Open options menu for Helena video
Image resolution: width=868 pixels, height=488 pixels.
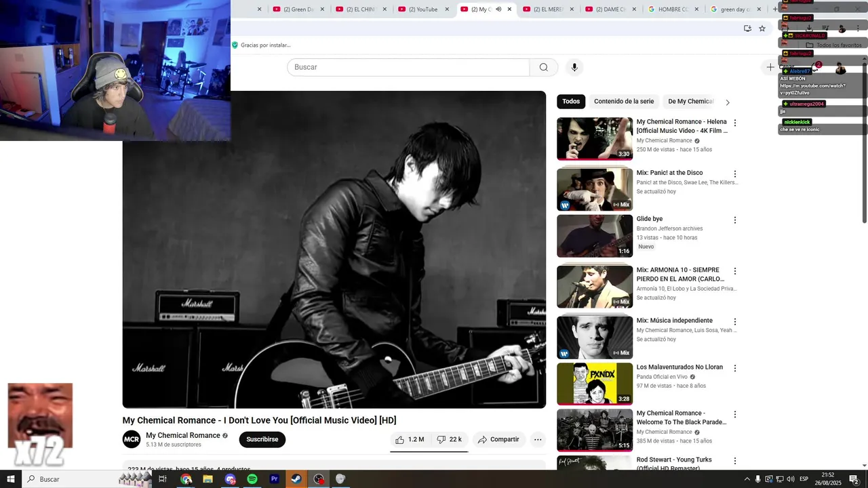734,123
